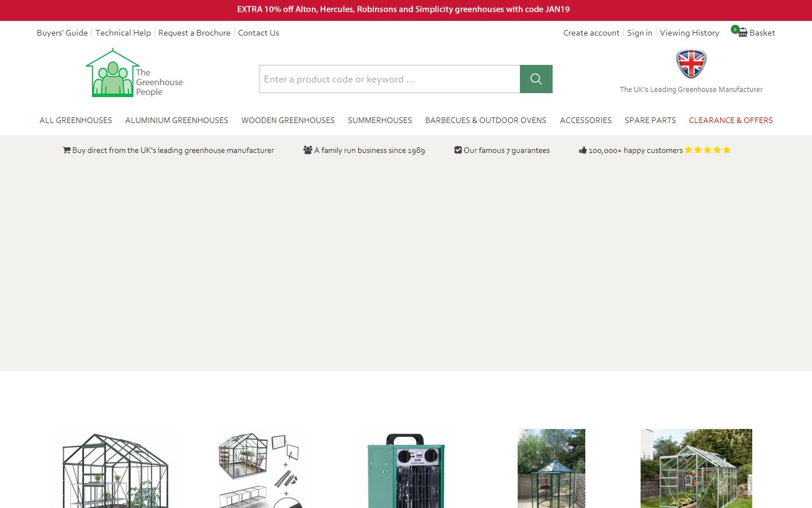812x508 pixels.
Task: Click the red JAN19 promo banner
Action: (x=403, y=10)
